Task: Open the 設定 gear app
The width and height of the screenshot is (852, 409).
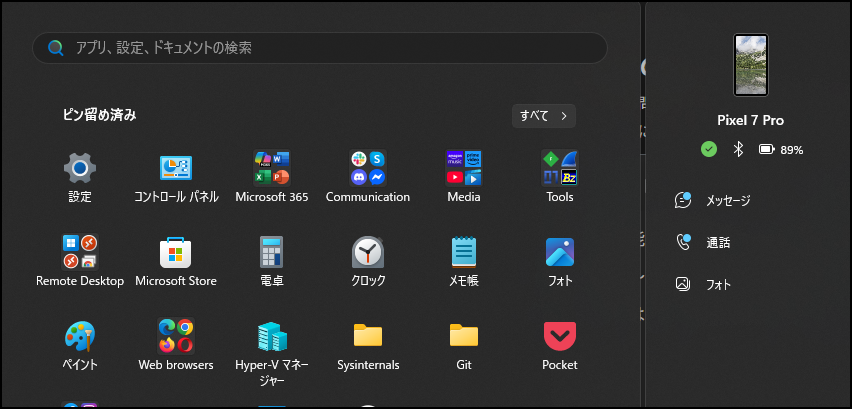Action: 80,178
